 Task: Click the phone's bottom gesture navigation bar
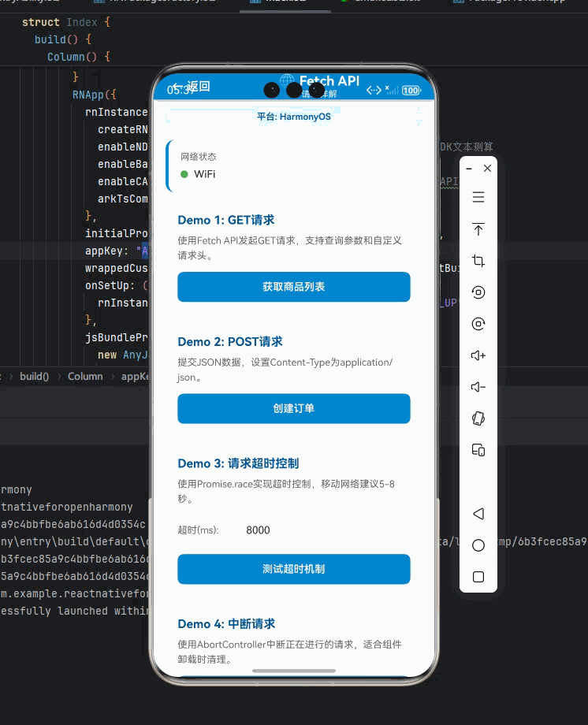pyautogui.click(x=294, y=671)
